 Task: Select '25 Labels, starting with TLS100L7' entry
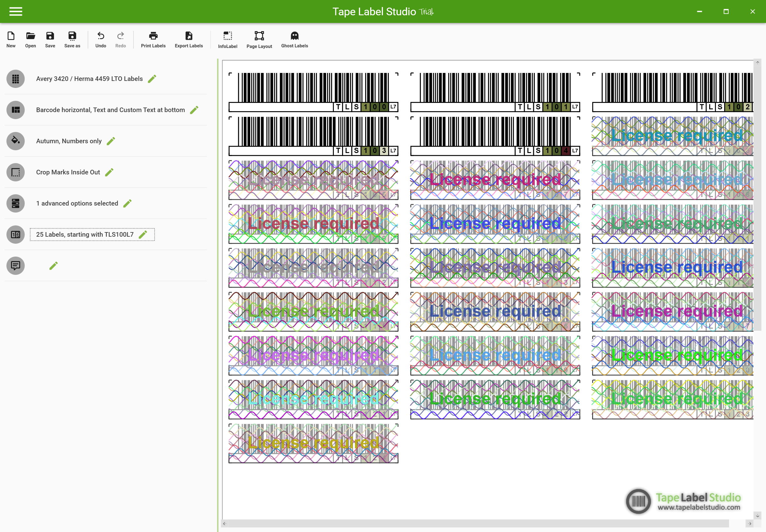click(x=85, y=234)
